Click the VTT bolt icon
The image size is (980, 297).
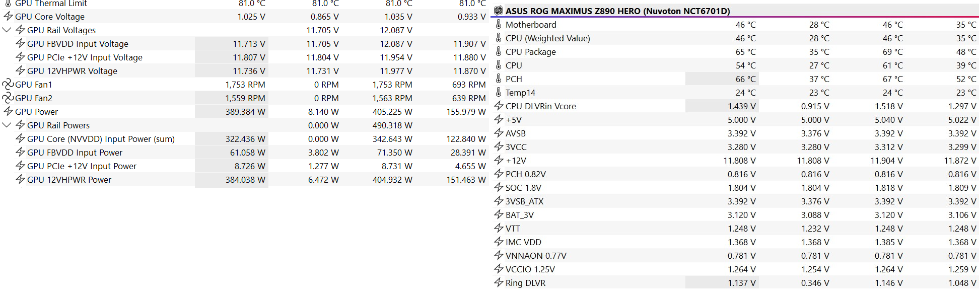click(x=499, y=228)
